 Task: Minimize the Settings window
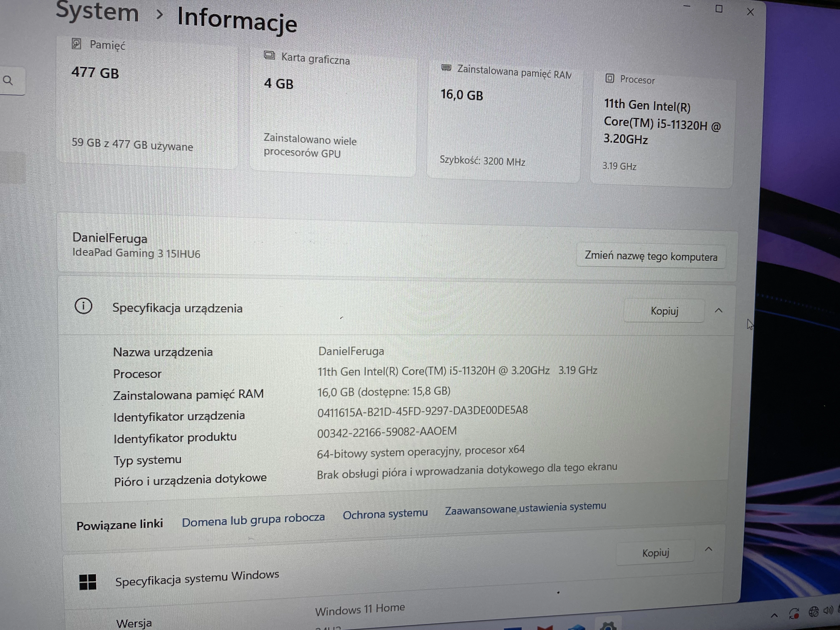click(x=687, y=6)
